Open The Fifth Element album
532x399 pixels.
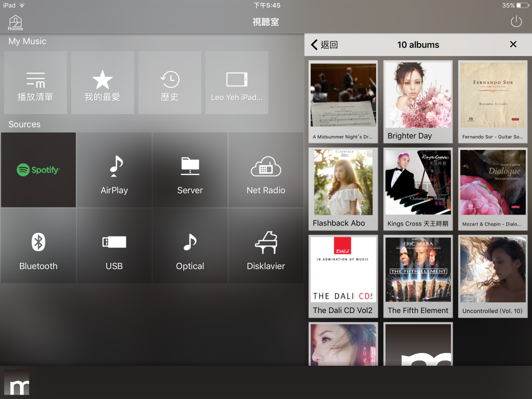[x=418, y=276]
